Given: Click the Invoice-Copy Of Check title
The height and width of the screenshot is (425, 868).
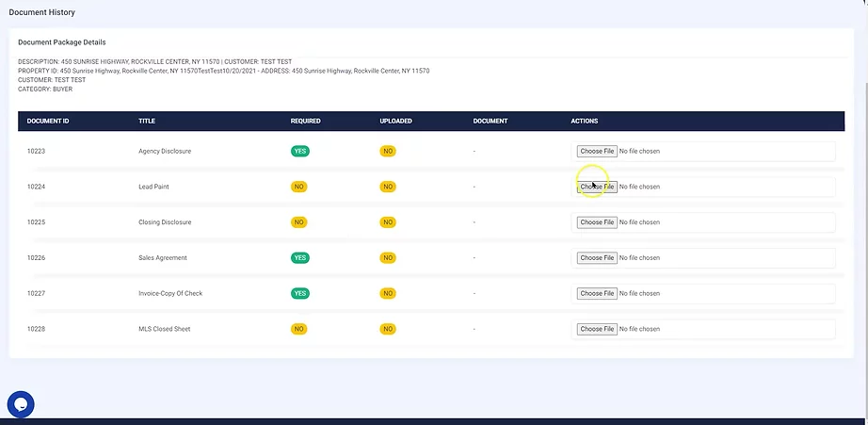Looking at the screenshot, I should tap(170, 293).
